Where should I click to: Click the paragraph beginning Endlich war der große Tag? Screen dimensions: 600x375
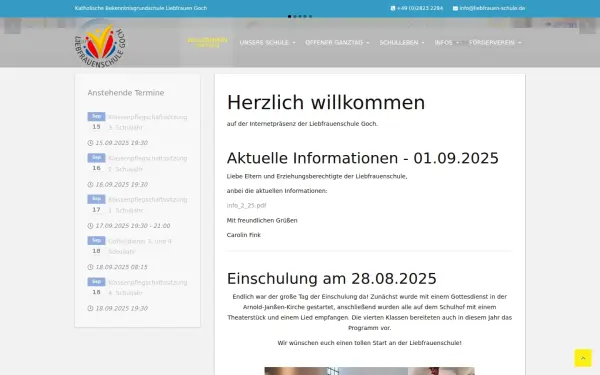pos(369,312)
